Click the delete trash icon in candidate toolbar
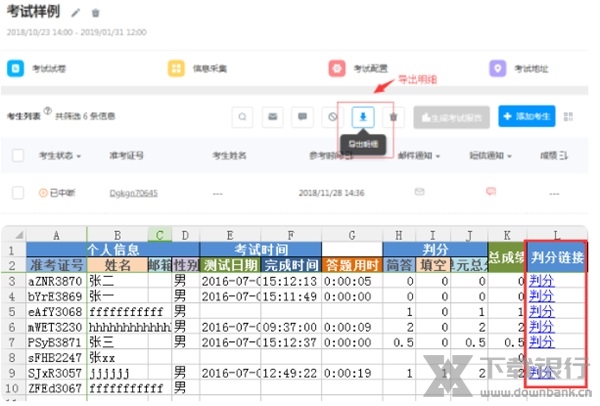 click(x=393, y=117)
